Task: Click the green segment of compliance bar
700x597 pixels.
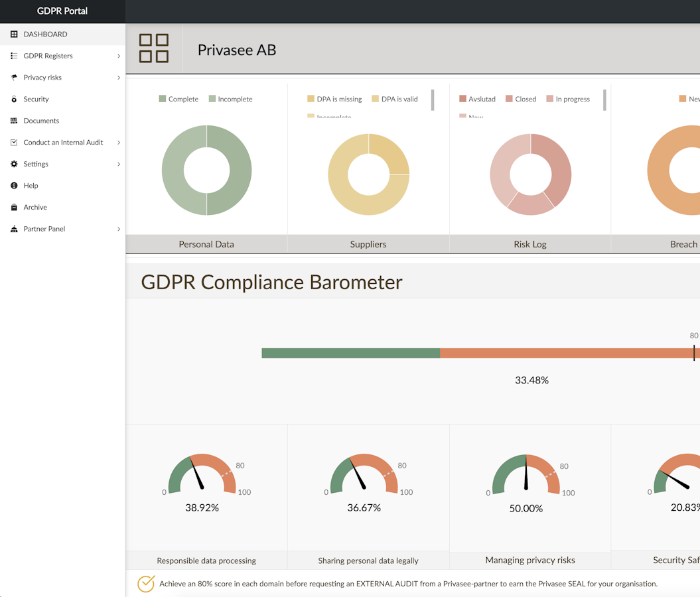Action: pos(350,353)
